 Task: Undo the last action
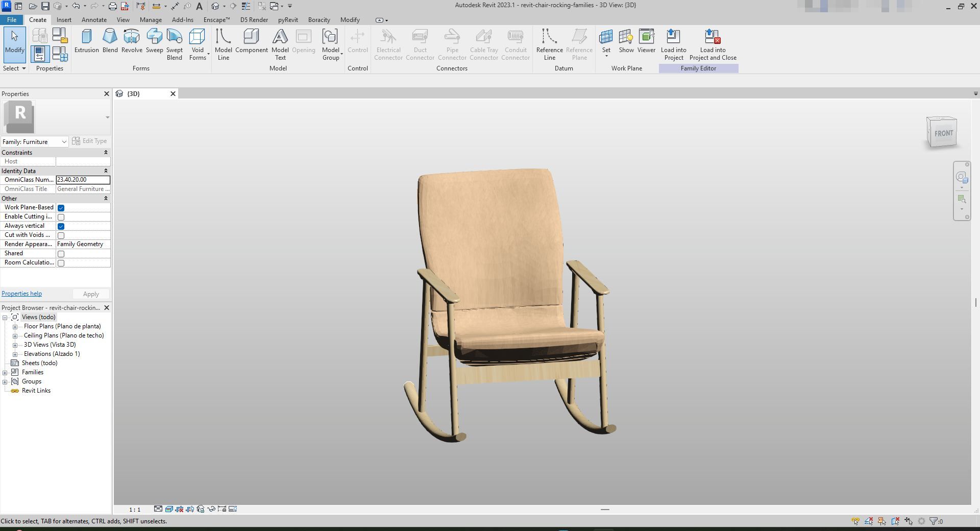point(76,6)
